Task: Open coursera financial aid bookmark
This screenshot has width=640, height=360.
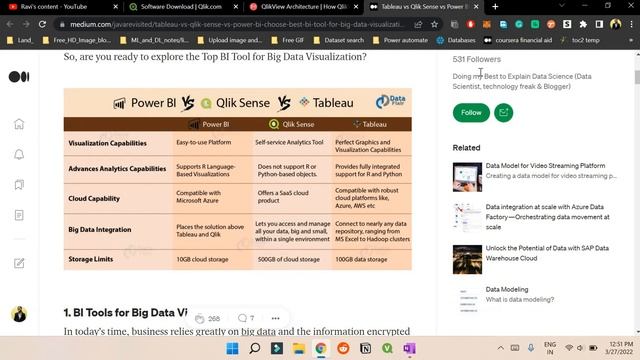Action: (x=518, y=40)
